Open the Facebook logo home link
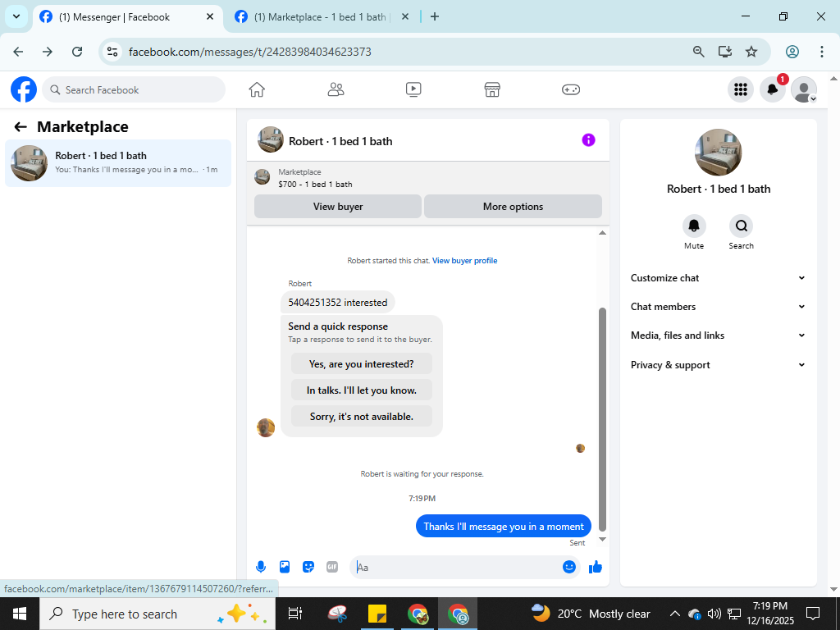840x630 pixels. click(x=24, y=89)
